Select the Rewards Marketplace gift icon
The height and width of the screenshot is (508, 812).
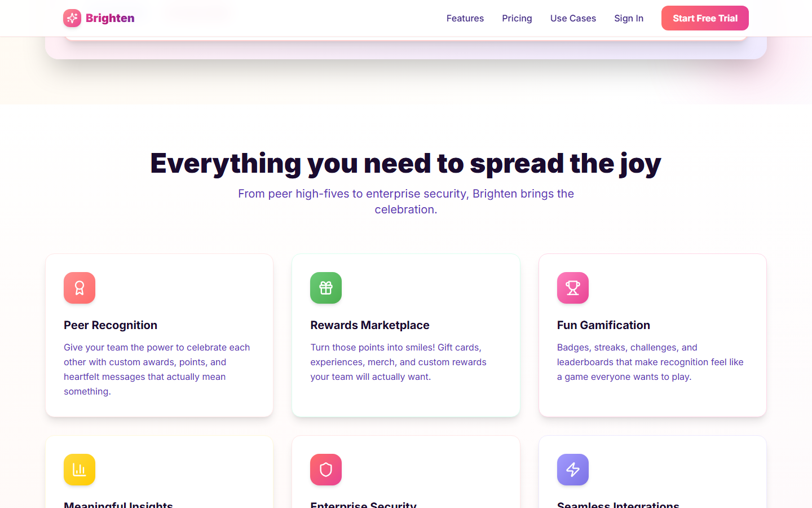tap(325, 288)
